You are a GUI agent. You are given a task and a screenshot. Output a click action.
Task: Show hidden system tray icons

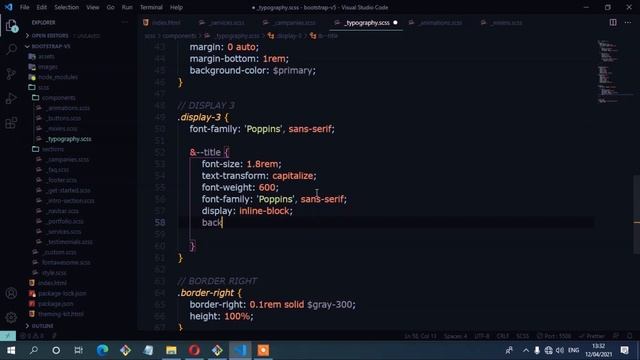(526, 350)
